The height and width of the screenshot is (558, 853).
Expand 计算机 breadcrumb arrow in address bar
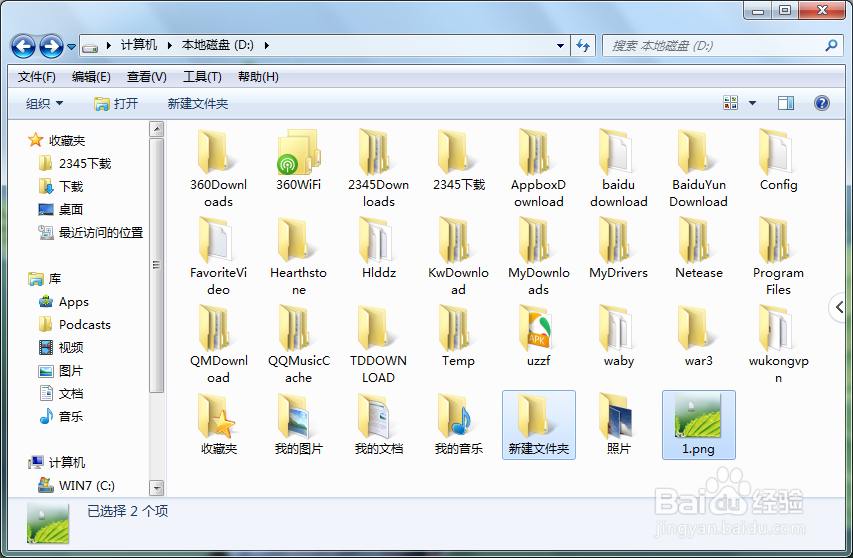[x=169, y=45]
